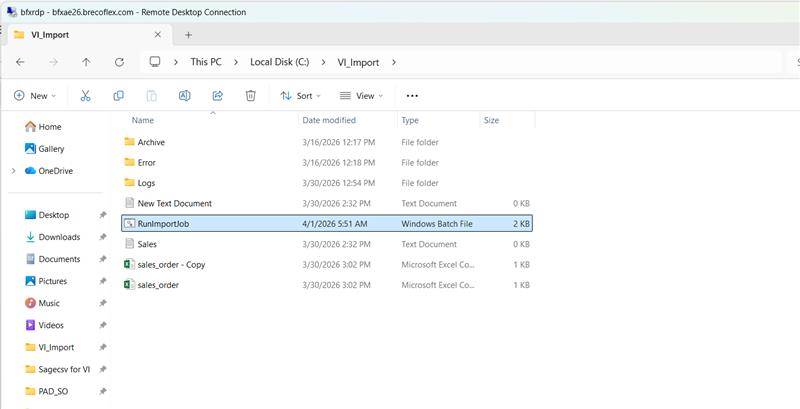Expand chevron before This PC in address bar
800x409 pixels.
pos(176,62)
